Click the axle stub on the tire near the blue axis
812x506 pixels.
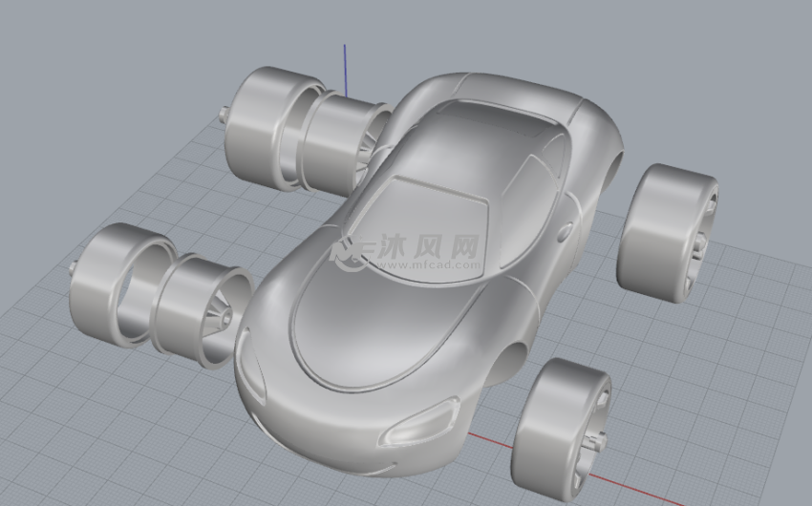pyautogui.click(x=224, y=115)
